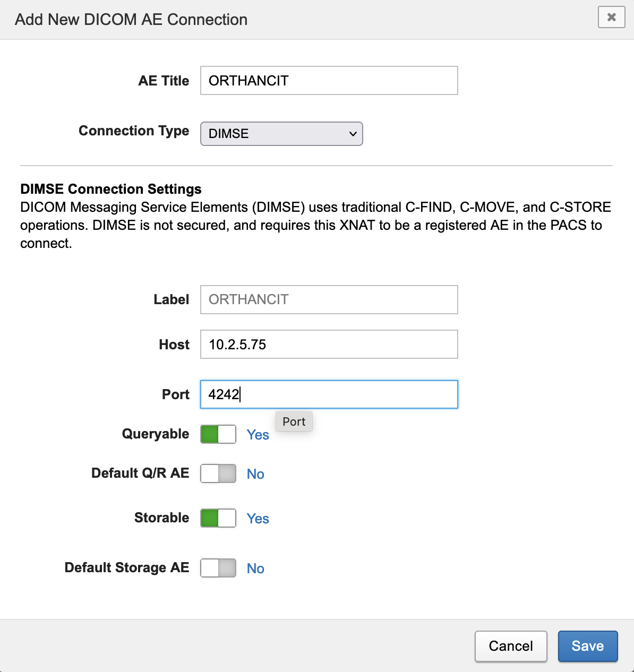Close the Add New DICOM AE Connection dialog

coord(611,18)
